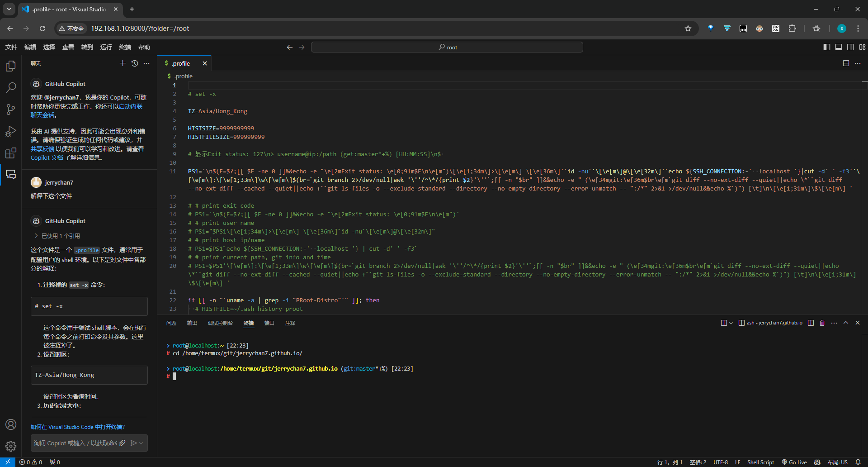The image size is (868, 467).
Task: Open the Extensions view
Action: (x=11, y=153)
